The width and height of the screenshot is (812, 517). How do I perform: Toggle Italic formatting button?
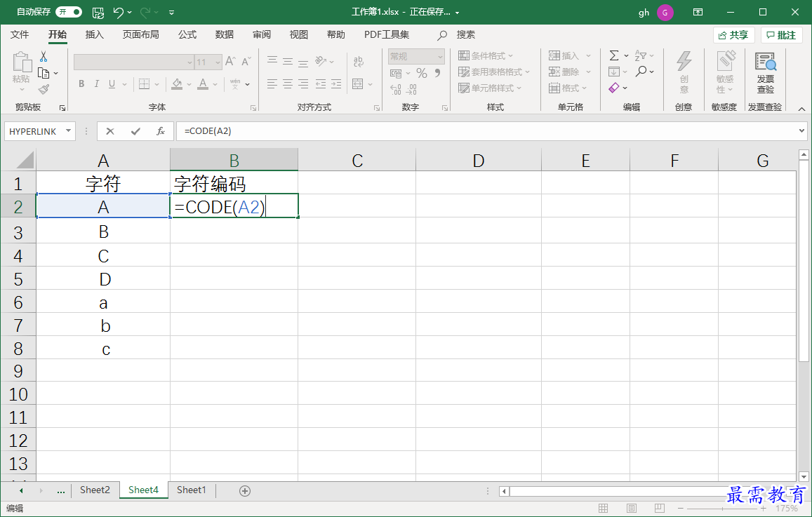pos(96,84)
